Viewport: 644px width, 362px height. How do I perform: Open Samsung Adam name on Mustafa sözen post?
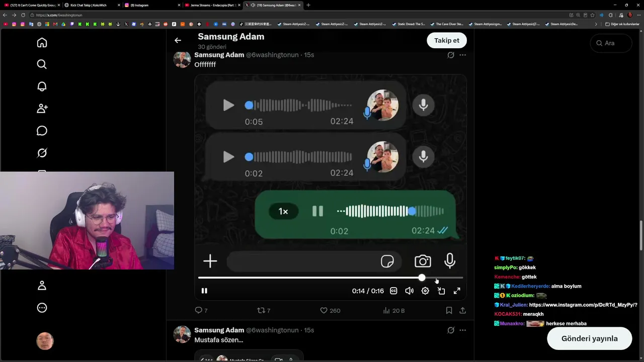219,330
